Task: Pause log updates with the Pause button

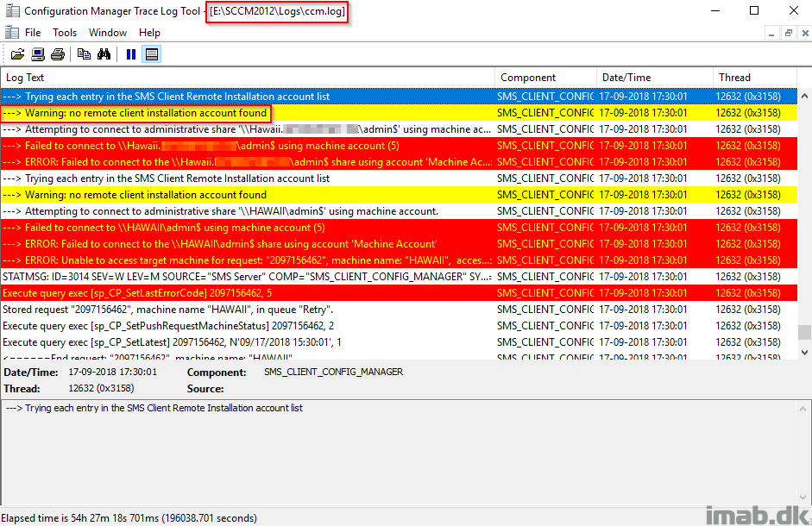Action: (131, 54)
